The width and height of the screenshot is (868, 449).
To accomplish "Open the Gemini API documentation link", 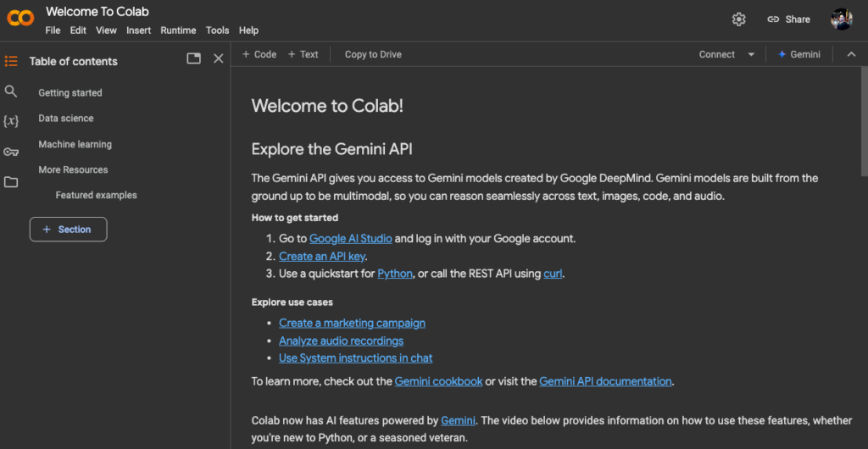I will pyautogui.click(x=605, y=381).
